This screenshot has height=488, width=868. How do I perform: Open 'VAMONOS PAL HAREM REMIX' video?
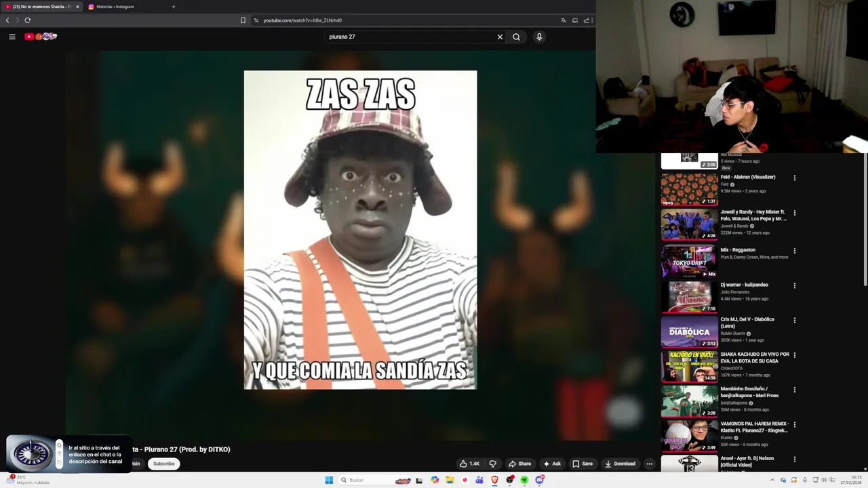pos(754,427)
